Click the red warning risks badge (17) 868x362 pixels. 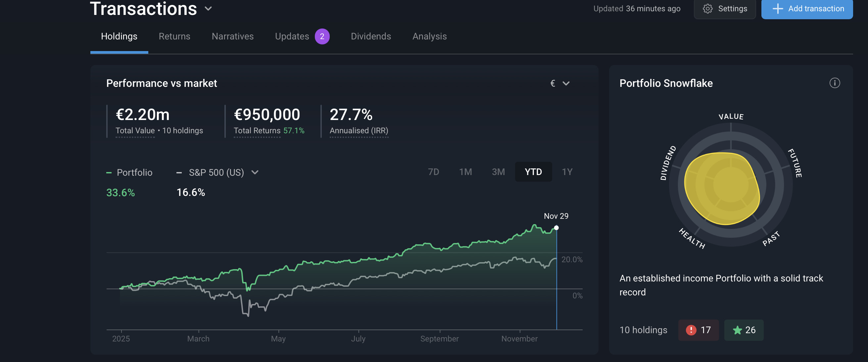pos(698,330)
